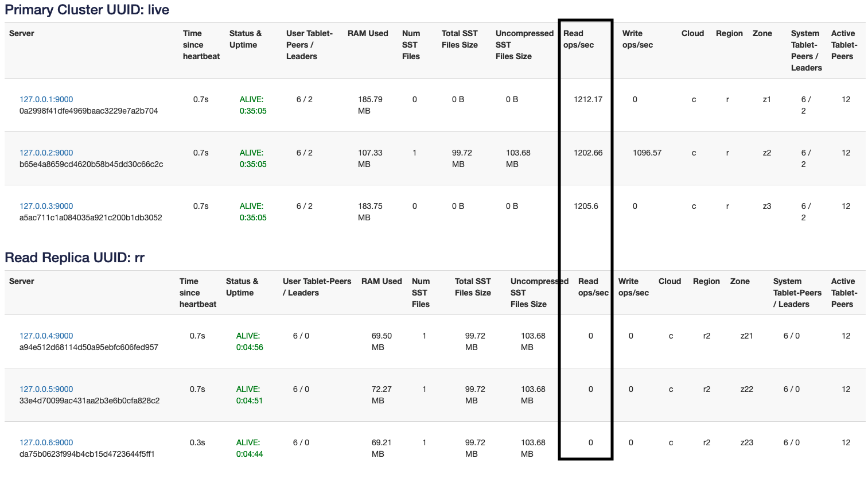The height and width of the screenshot is (478, 868).
Task: Open the 127.0.0.4:9000 replica server link
Action: [45, 335]
